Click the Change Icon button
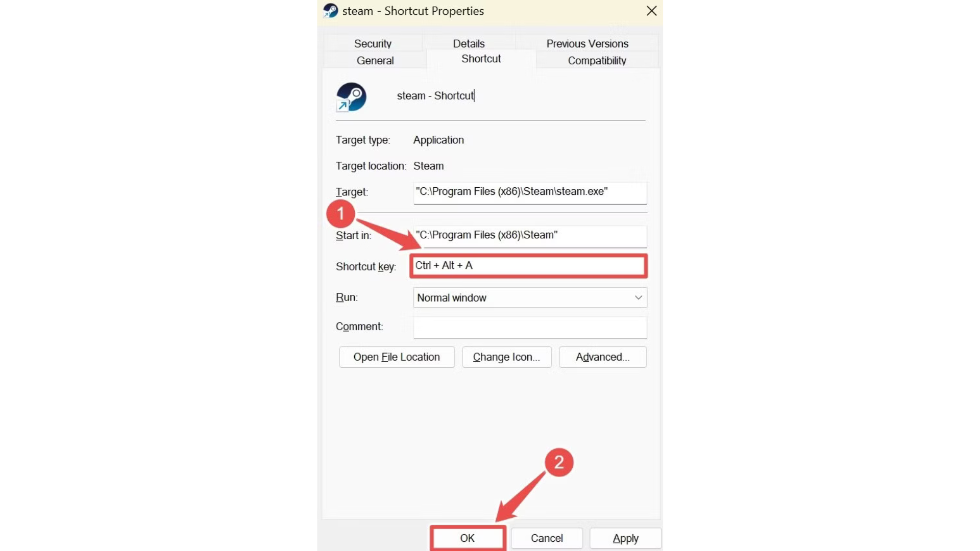Screen dimensions: 980x551 click(x=506, y=357)
